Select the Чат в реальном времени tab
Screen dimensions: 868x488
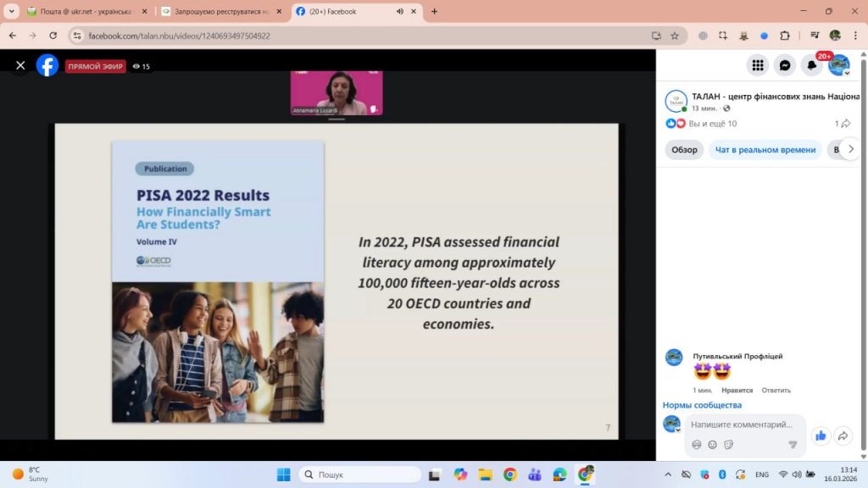(765, 150)
